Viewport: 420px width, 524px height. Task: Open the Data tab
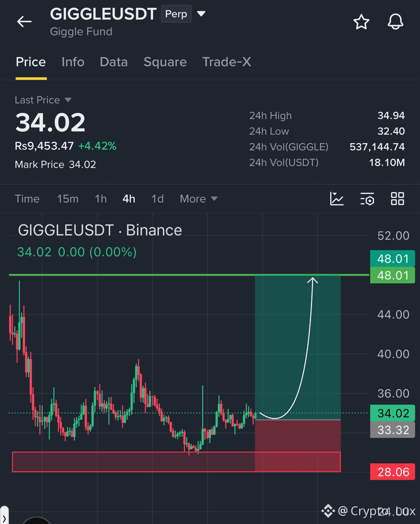point(114,62)
